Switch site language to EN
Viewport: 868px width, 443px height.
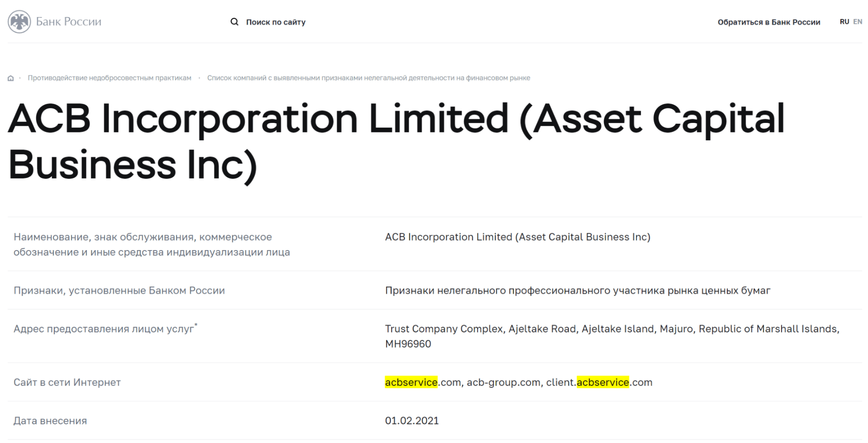tap(858, 22)
